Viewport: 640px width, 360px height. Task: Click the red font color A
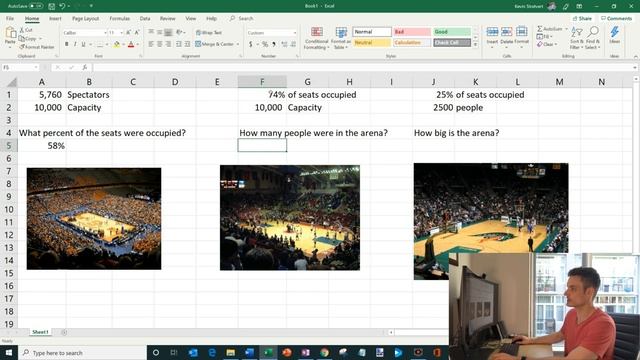coord(131,44)
